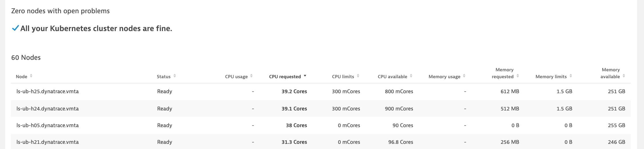Screen dimensions: 644x149
Task: Click the Ready status of ls-ub-h05
Action: 165,125
